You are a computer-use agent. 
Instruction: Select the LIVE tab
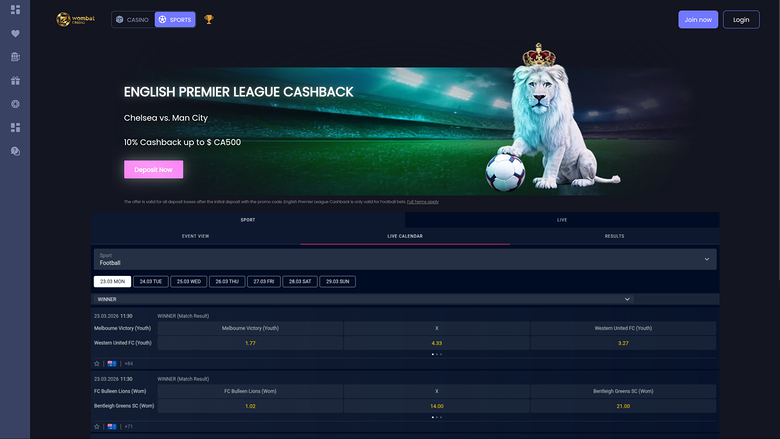coord(562,220)
